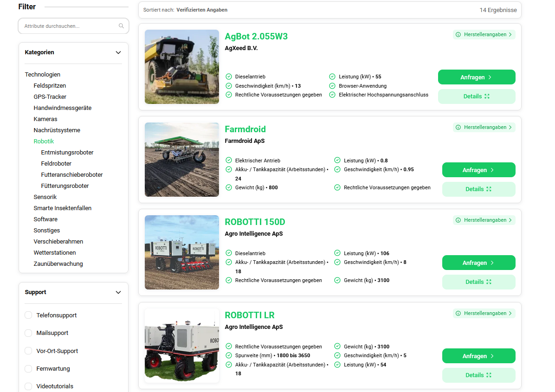Open the ROBOTTI 150D product photo

(182, 252)
